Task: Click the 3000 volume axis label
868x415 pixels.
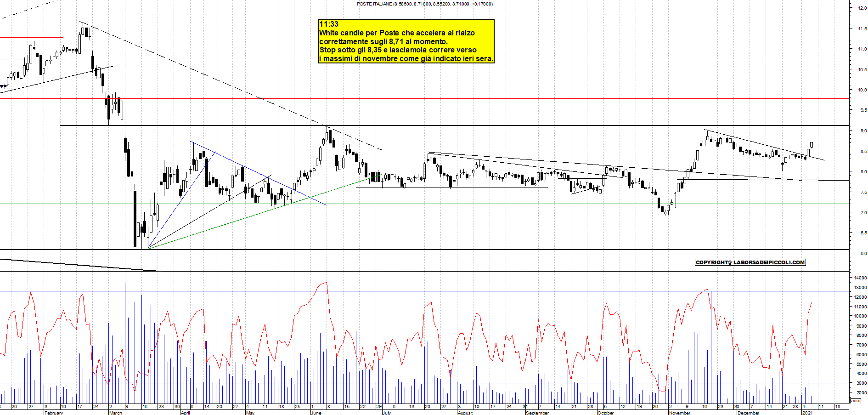Action: click(862, 383)
